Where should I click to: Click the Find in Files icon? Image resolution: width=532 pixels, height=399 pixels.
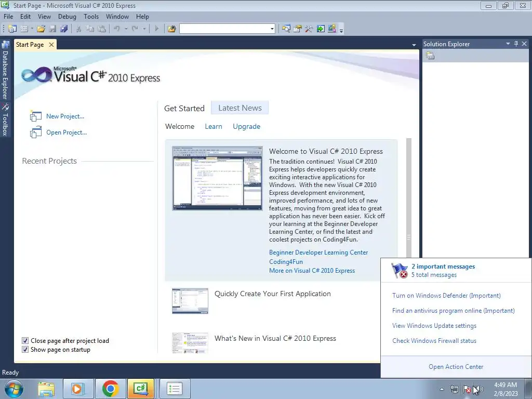(x=171, y=29)
